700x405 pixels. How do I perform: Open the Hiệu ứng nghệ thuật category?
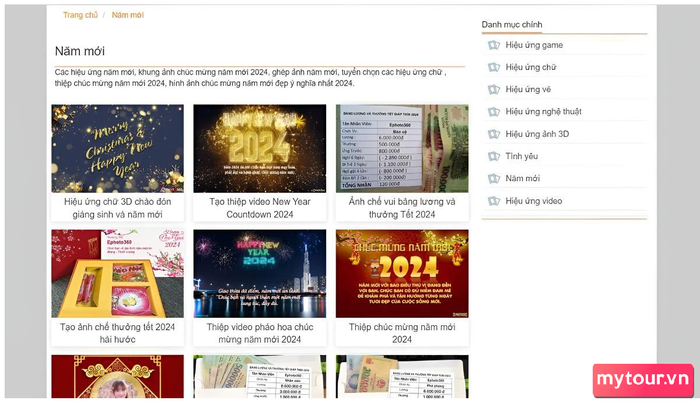[x=543, y=112]
